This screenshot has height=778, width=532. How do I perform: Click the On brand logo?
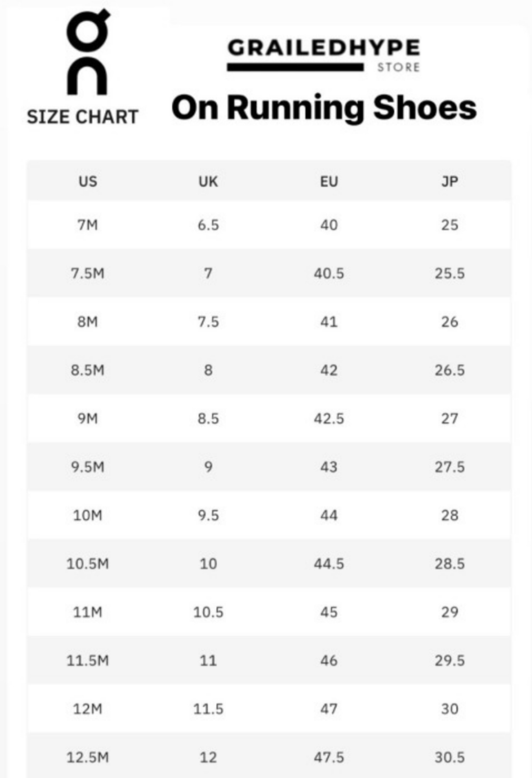point(87,53)
